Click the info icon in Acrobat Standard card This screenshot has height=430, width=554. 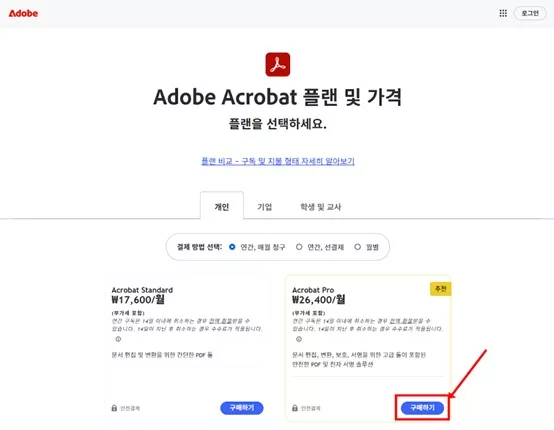click(118, 339)
